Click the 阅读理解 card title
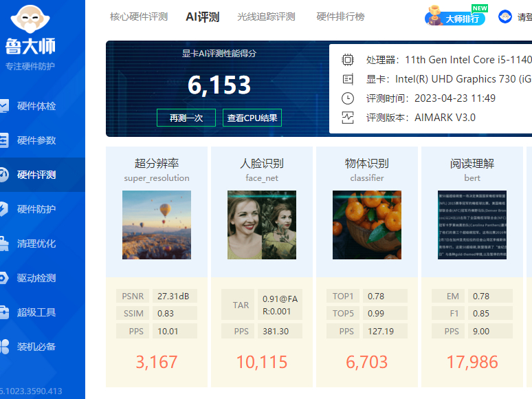Image resolution: width=532 pixels, height=399 pixels. pyautogui.click(x=472, y=163)
